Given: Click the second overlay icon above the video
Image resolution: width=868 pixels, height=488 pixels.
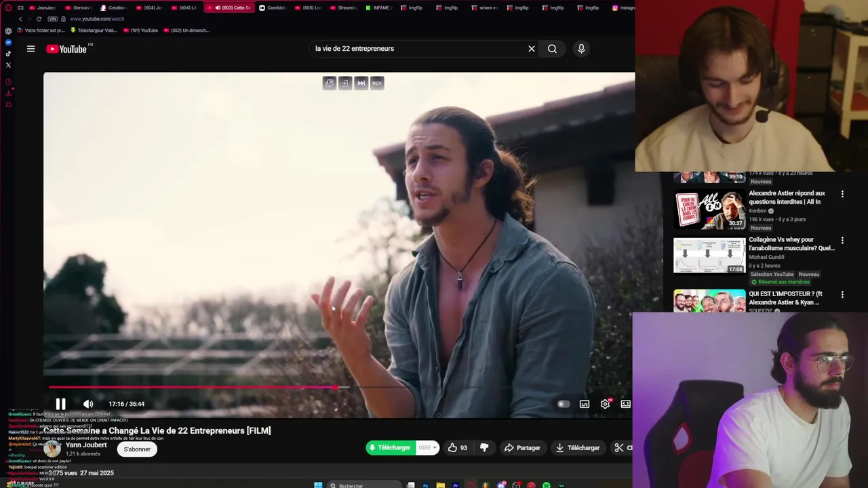Looking at the screenshot, I should 345,83.
